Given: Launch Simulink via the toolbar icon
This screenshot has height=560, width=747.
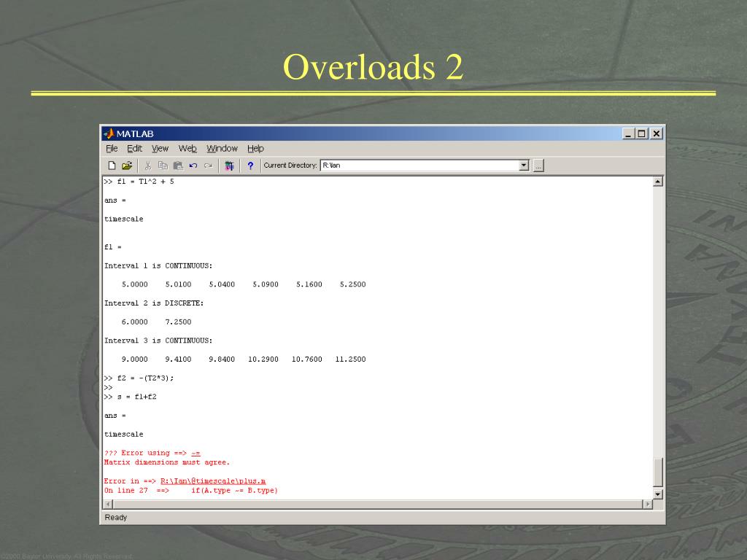Looking at the screenshot, I should [229, 166].
